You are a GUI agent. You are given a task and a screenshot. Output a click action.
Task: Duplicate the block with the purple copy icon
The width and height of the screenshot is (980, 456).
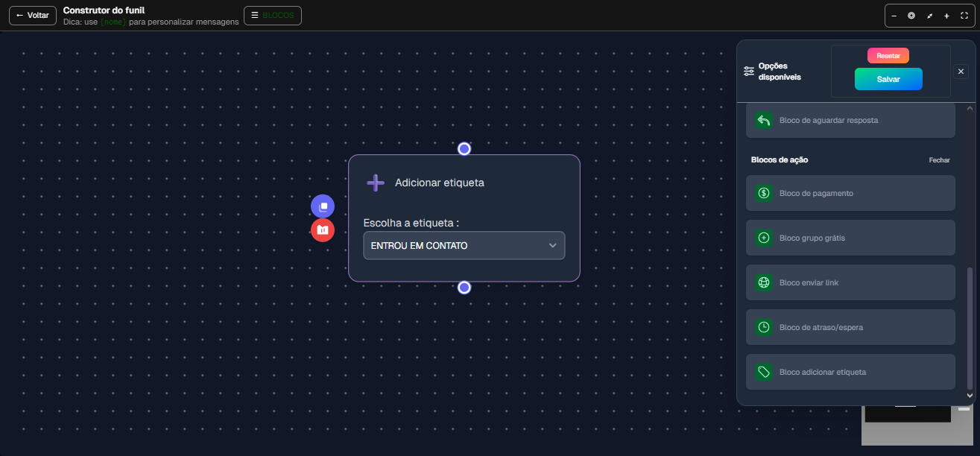(x=323, y=206)
